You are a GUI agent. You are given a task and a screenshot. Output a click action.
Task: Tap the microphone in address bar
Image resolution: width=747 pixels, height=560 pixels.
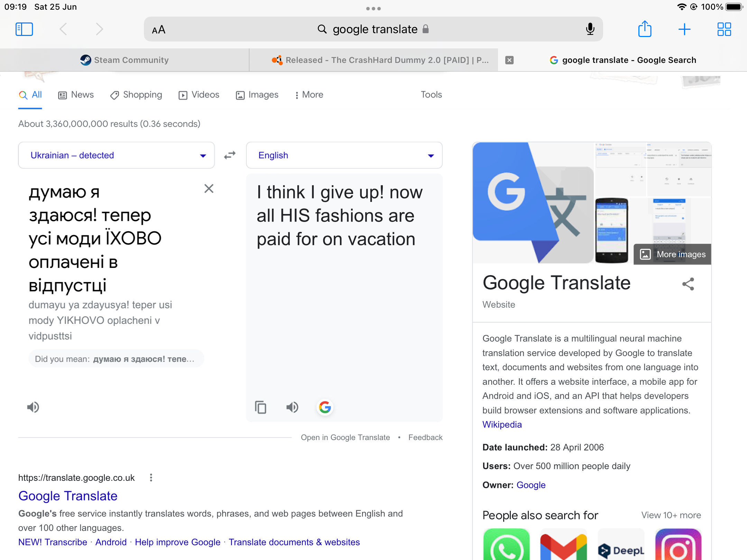point(590,29)
